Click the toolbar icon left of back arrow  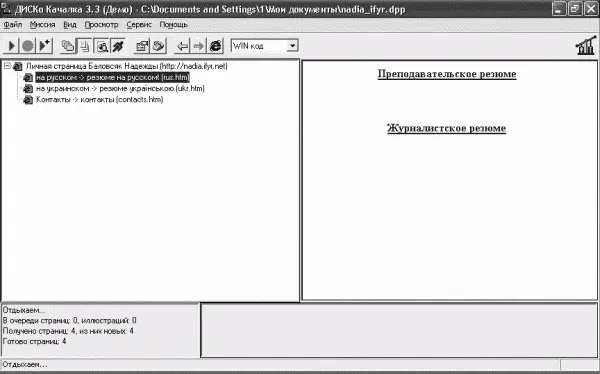click(x=158, y=46)
